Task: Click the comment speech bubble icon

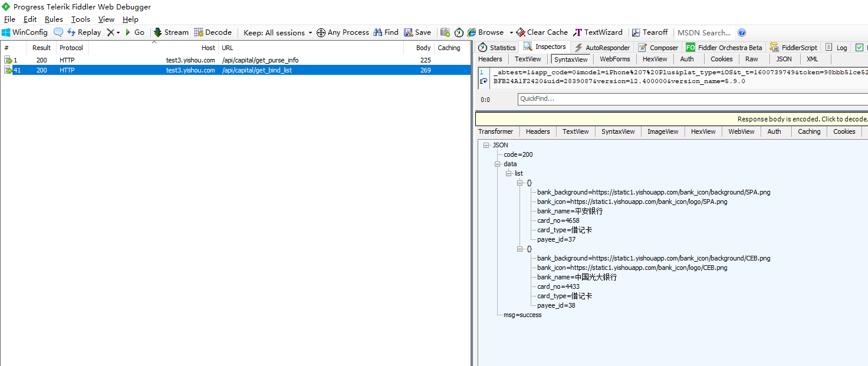Action: (x=58, y=32)
